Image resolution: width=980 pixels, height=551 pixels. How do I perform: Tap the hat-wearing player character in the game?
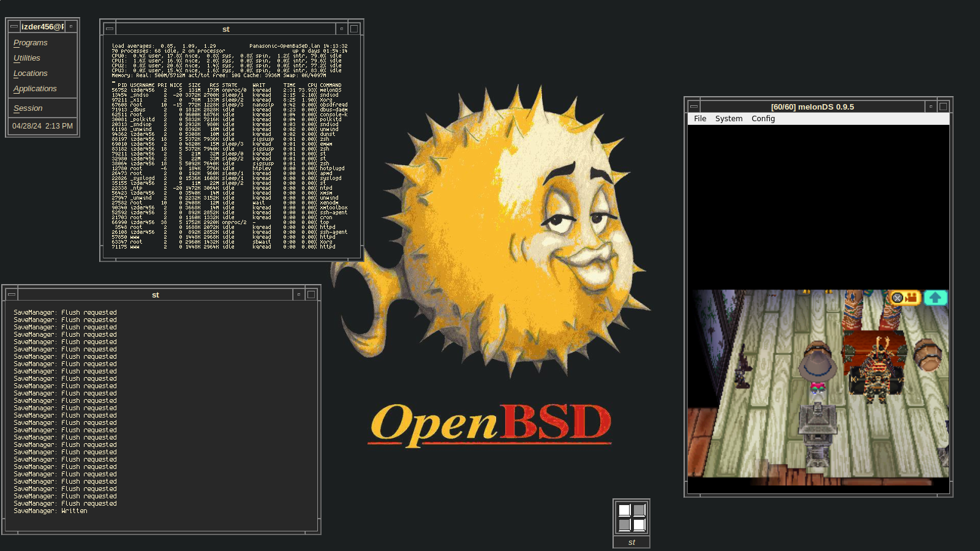(x=817, y=367)
